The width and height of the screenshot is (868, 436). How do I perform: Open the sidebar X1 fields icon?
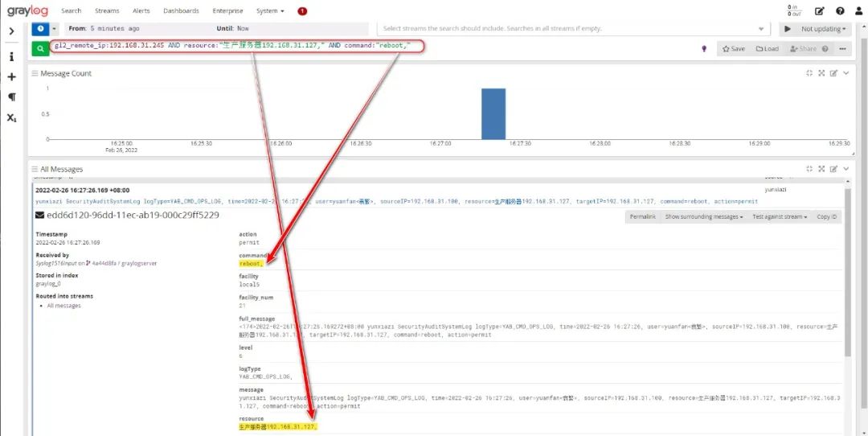point(11,117)
